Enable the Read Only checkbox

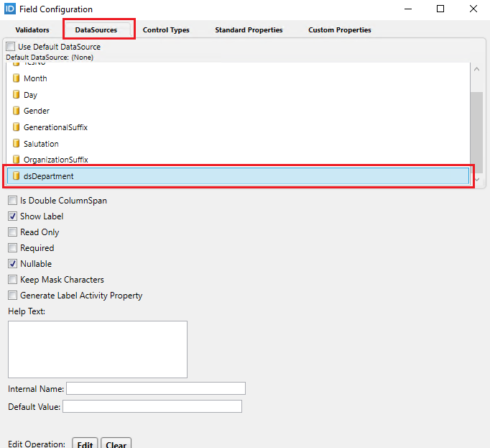pos(12,232)
